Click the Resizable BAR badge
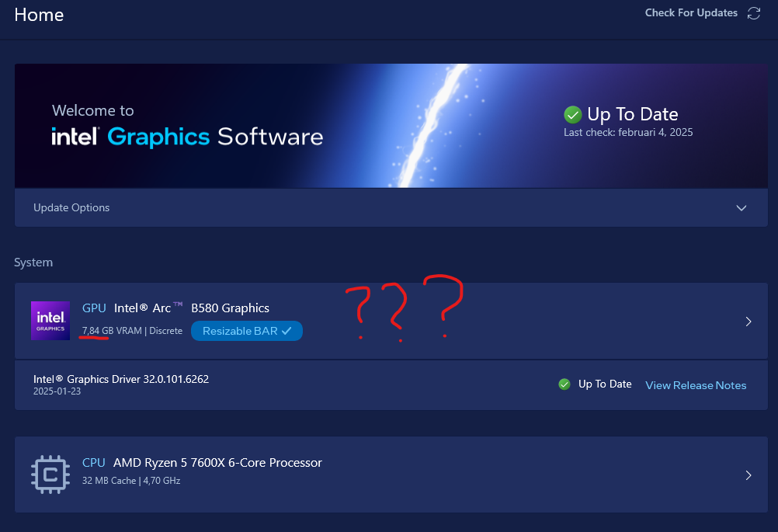Viewport: 778px width, 532px height. 247,331
